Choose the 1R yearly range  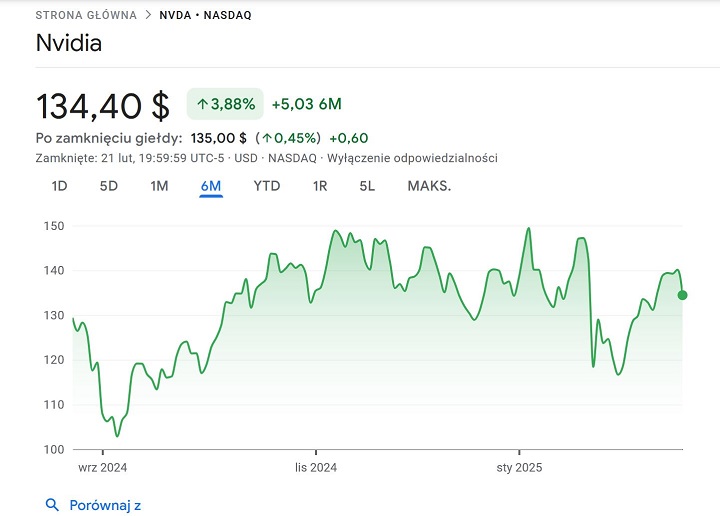[x=320, y=186]
